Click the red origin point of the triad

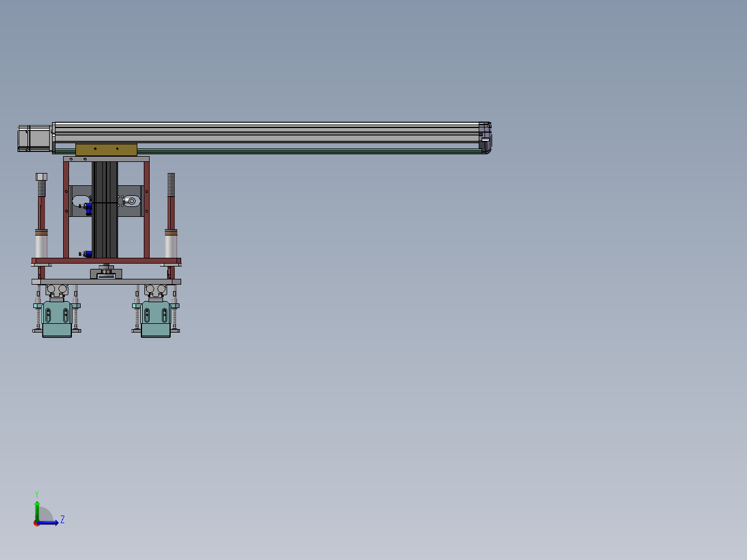[x=37, y=523]
